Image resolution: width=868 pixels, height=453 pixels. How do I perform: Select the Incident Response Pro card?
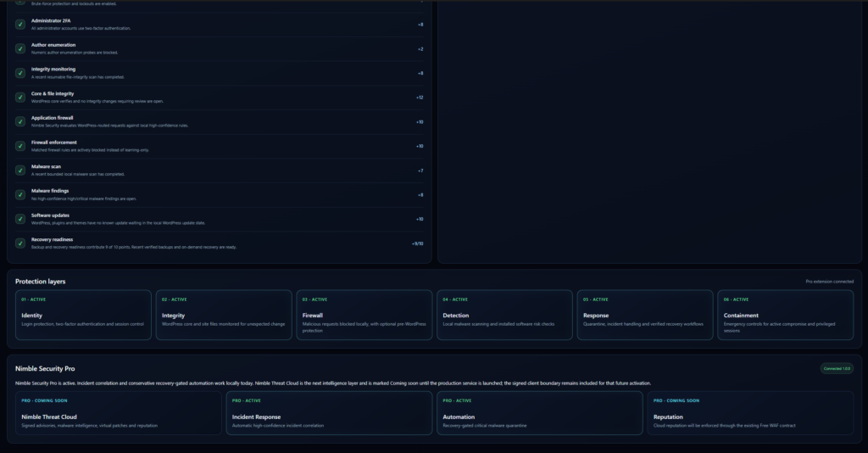tap(329, 413)
